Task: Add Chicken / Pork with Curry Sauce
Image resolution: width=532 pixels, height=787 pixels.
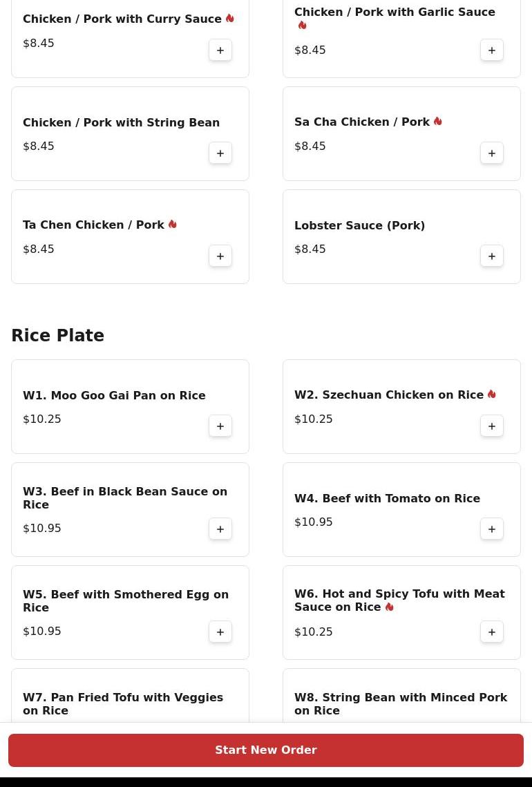Action: (x=220, y=50)
